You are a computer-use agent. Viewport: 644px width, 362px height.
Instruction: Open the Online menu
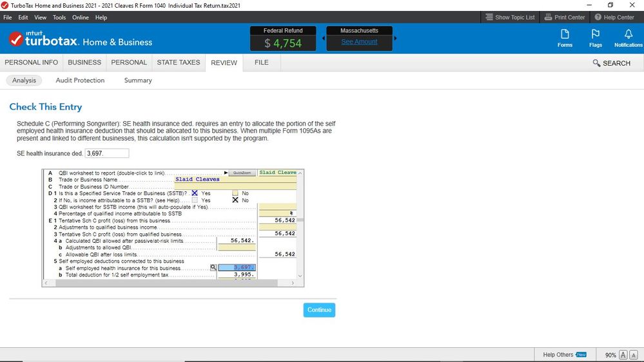click(x=81, y=17)
